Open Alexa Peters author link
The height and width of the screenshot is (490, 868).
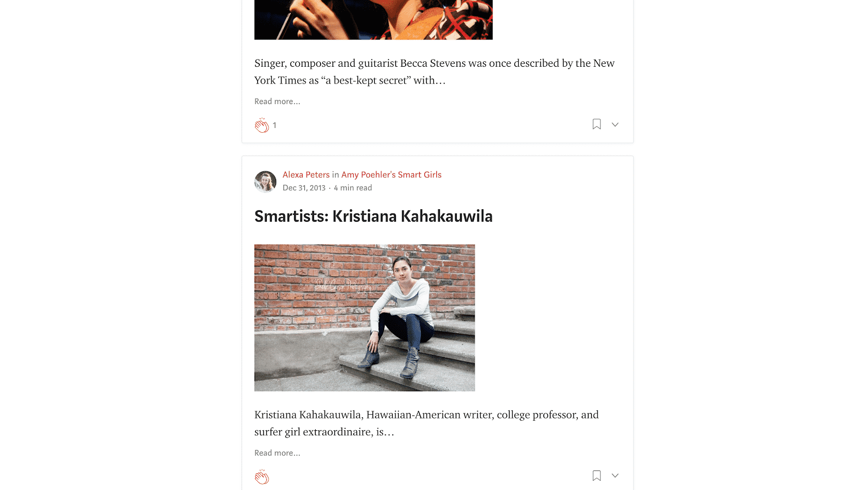pyautogui.click(x=306, y=175)
